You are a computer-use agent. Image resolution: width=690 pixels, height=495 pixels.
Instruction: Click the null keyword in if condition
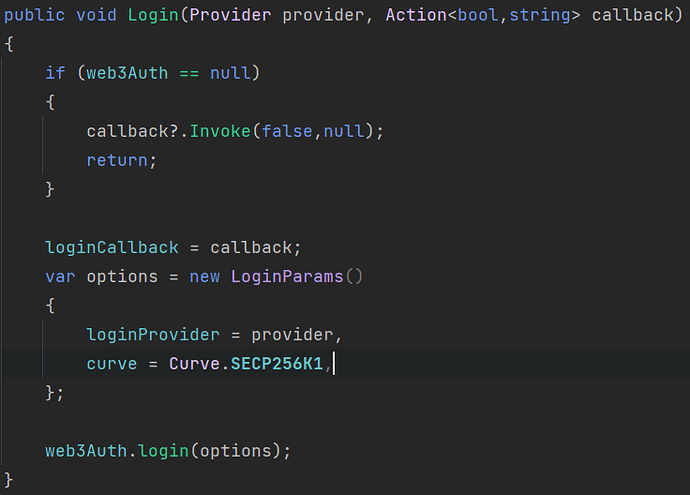[230, 74]
